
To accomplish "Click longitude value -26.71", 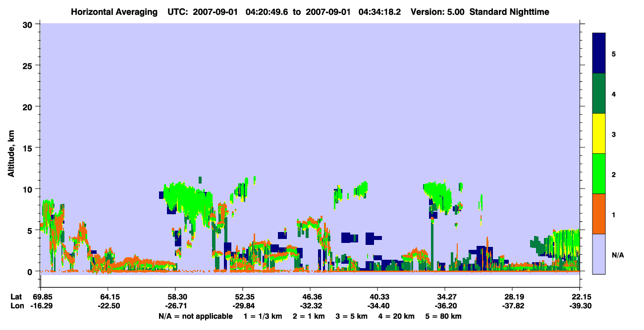I will [x=175, y=306].
